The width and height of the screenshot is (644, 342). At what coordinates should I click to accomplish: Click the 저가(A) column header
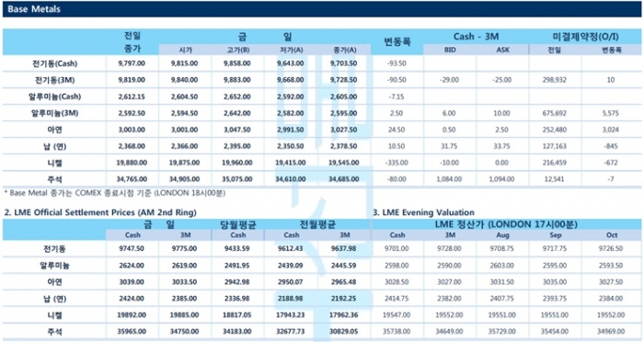[x=291, y=50]
